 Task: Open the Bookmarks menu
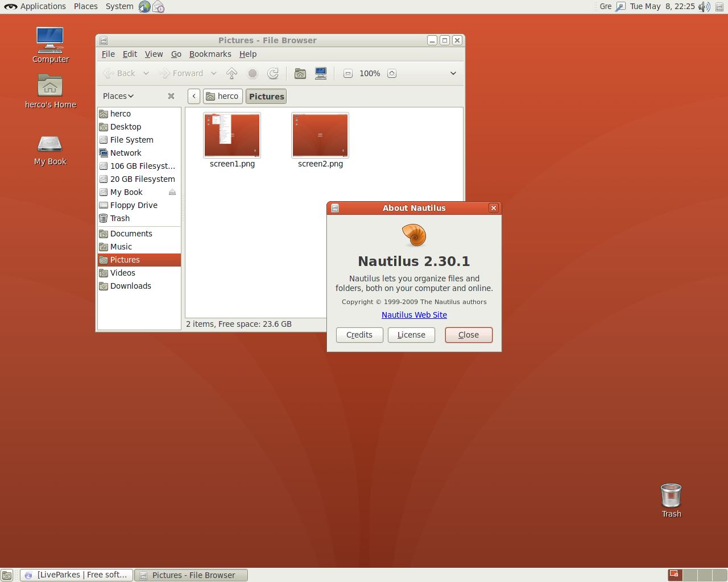[210, 54]
